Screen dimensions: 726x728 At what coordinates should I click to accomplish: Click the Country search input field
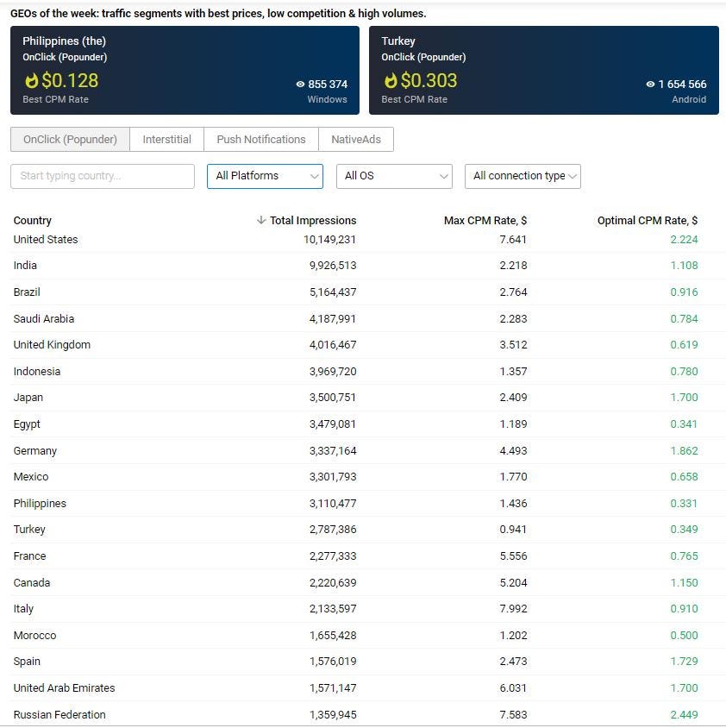[x=102, y=176]
